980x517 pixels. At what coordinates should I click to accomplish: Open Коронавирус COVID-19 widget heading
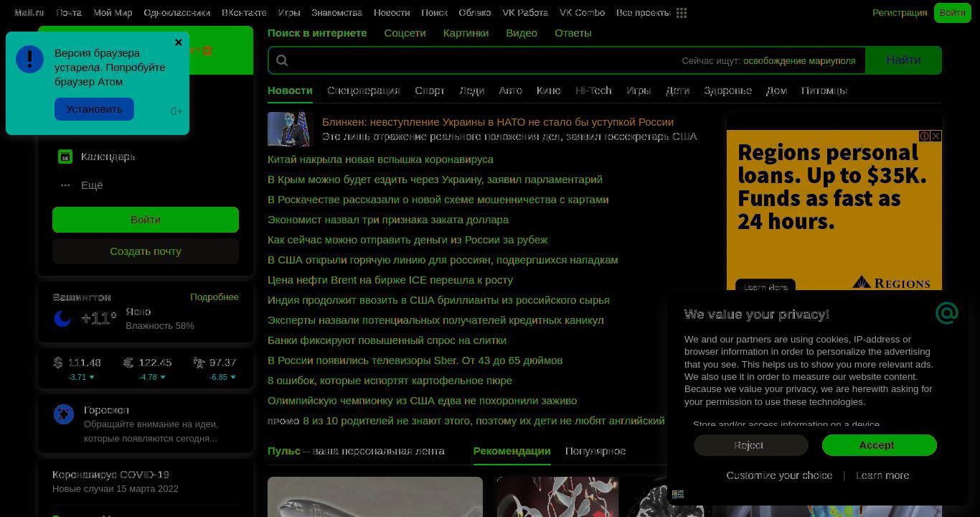click(110, 475)
